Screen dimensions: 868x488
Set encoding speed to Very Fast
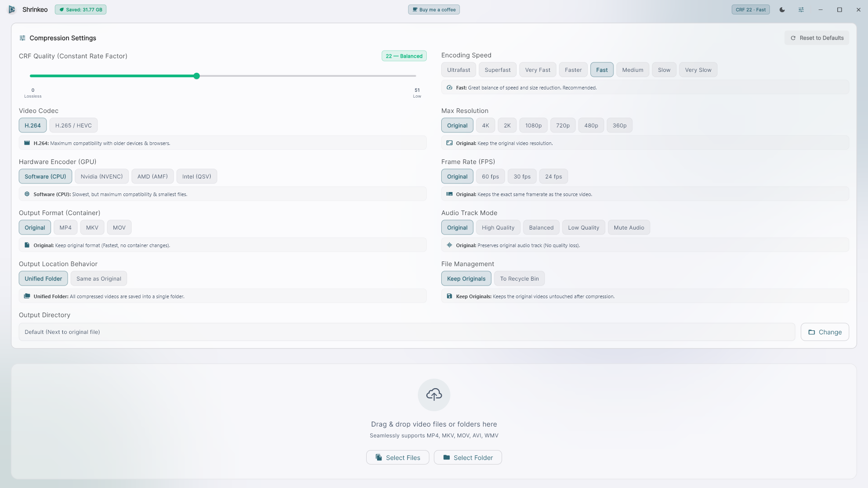(x=538, y=70)
